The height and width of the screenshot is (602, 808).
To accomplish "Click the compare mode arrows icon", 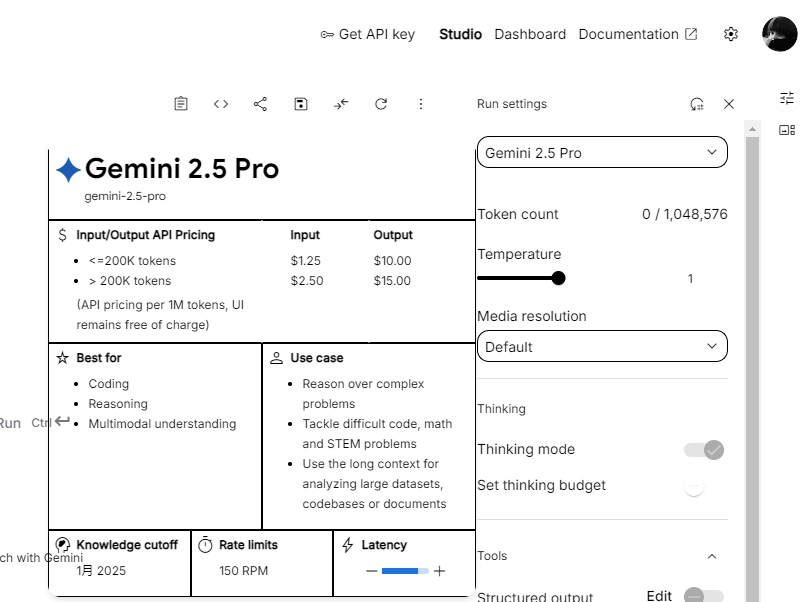I will click(341, 104).
